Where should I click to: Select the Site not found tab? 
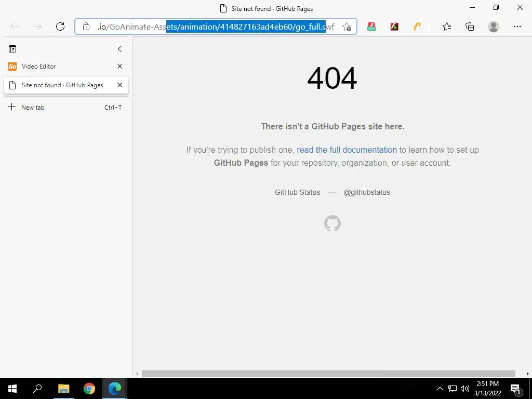[x=66, y=85]
